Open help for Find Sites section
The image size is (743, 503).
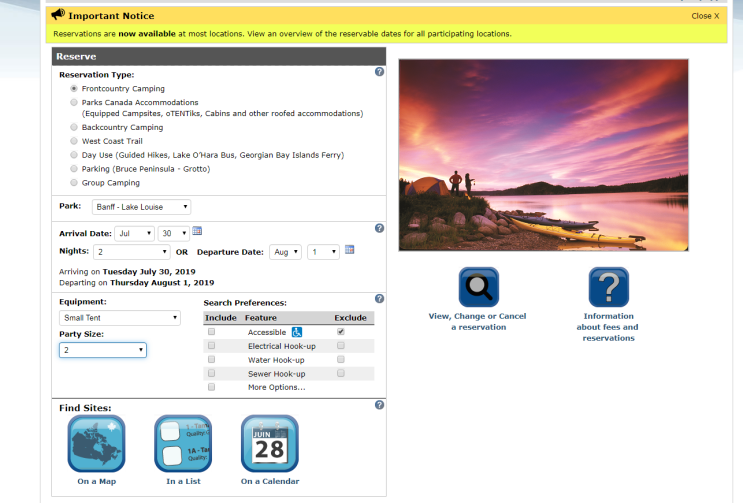click(379, 404)
